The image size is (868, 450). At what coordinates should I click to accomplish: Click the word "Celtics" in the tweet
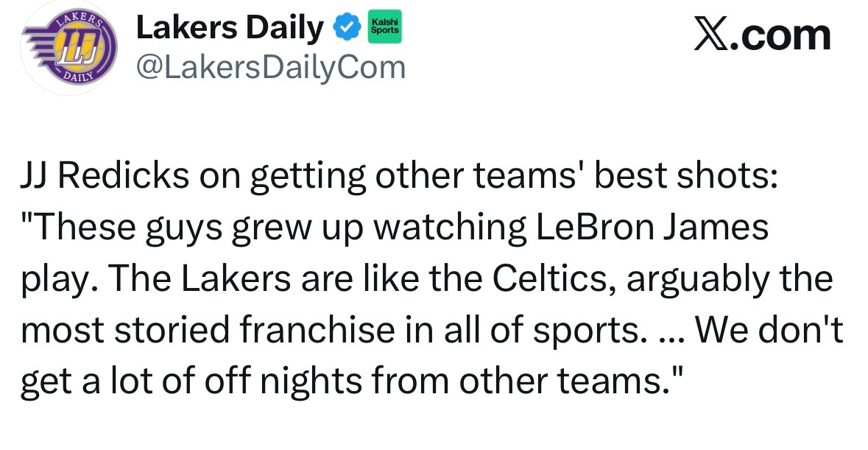click(548, 280)
